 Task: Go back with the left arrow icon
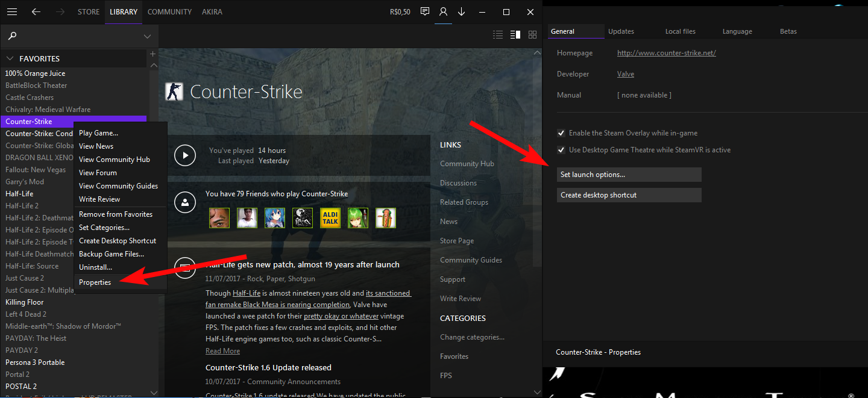click(36, 11)
